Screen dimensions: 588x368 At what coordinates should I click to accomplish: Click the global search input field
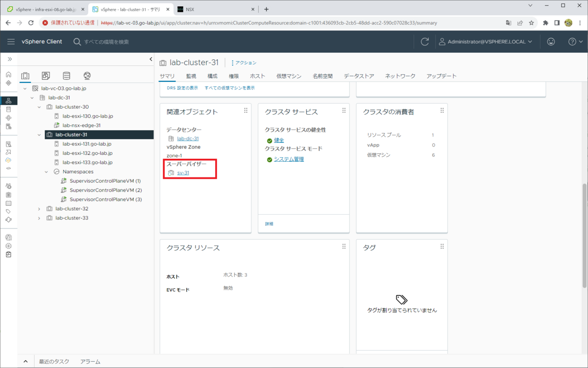click(106, 42)
